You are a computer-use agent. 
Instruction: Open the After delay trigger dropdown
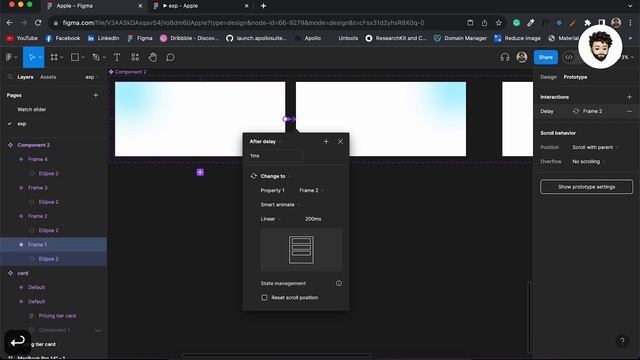click(x=266, y=142)
